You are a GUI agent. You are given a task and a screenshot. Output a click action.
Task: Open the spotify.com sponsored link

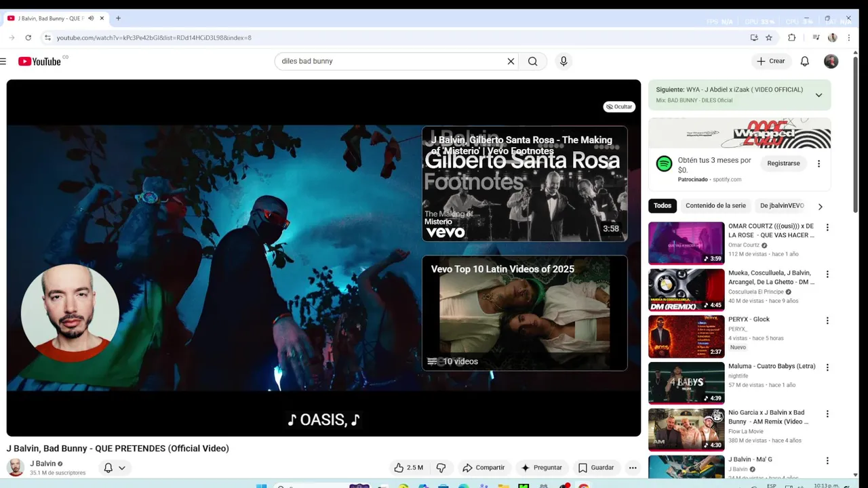[726, 180]
